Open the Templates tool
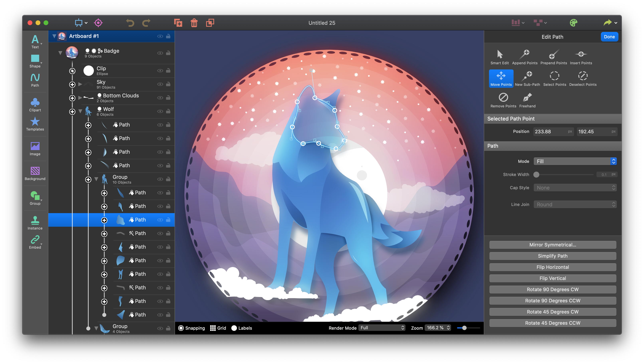Screen dimensions: 644x364 click(35, 124)
